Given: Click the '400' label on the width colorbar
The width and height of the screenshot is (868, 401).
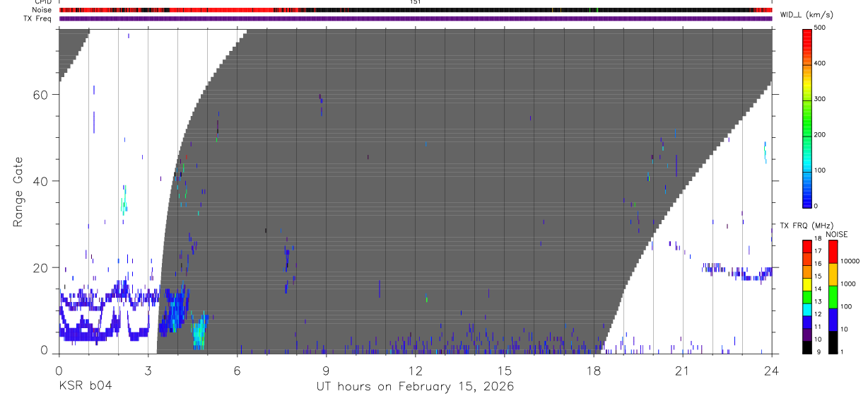Looking at the screenshot, I should point(821,63).
